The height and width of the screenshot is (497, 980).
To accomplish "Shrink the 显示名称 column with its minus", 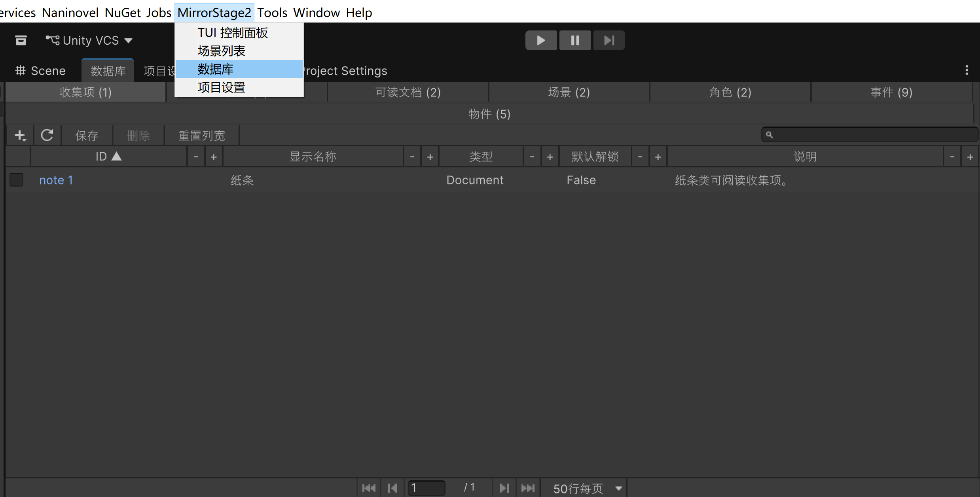I will (412, 157).
